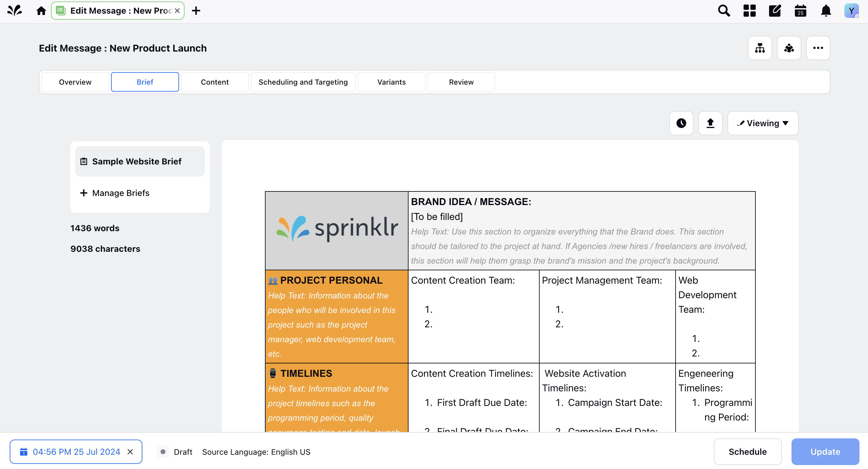Expand the Viewing mode dropdown
Viewport: 868px width, 469px height.
[763, 123]
